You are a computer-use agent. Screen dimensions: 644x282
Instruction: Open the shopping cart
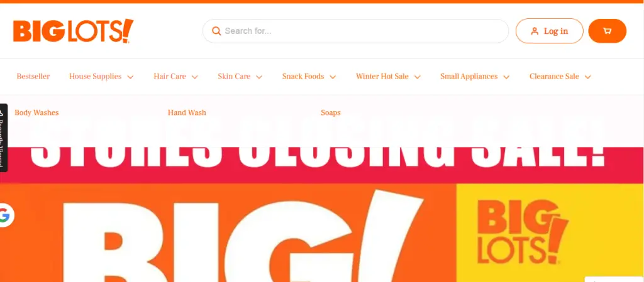pyautogui.click(x=607, y=31)
